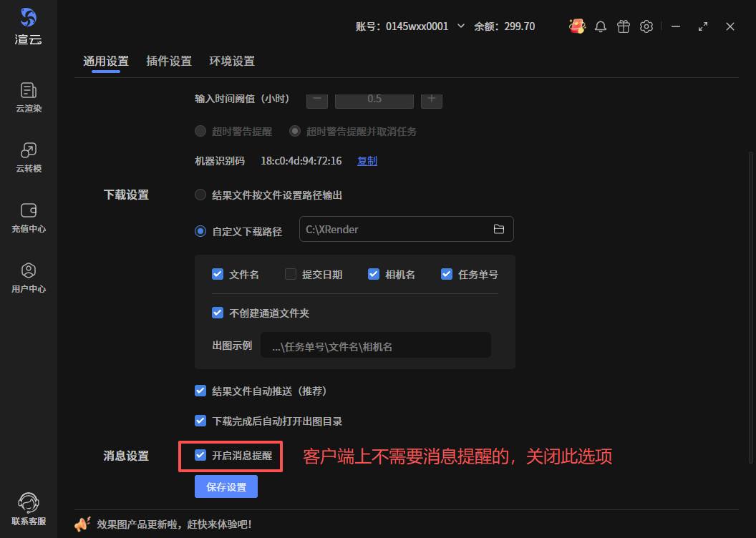This screenshot has height=538, width=756.
Task: Click the 保存设置 button
Action: tap(226, 487)
